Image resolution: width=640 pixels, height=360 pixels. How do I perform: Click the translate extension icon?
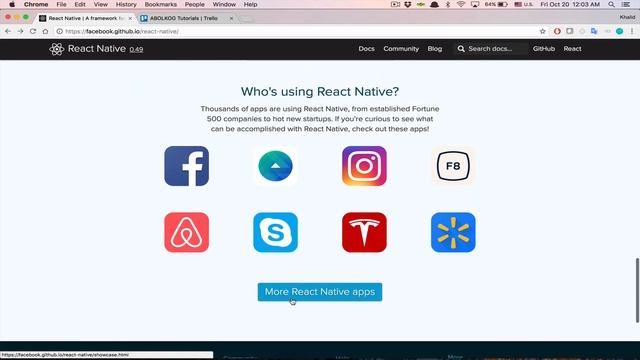594,31
